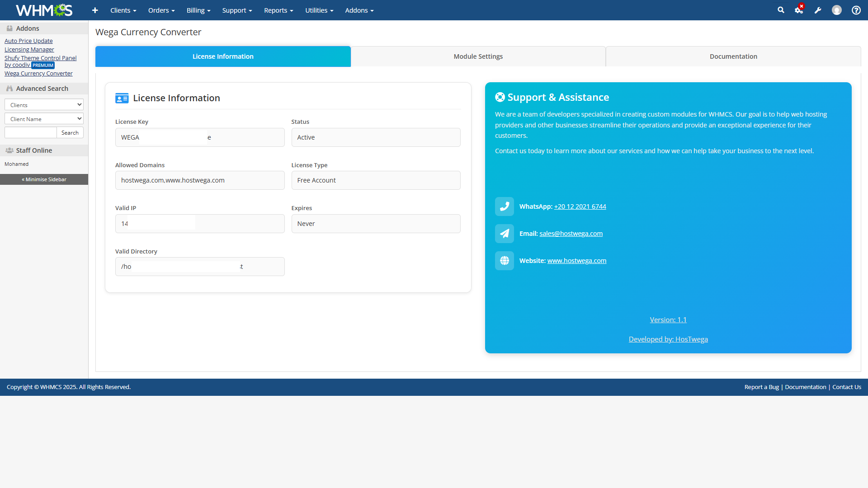Open the automation gears notification icon
Image resolution: width=868 pixels, height=488 pixels.
point(799,10)
